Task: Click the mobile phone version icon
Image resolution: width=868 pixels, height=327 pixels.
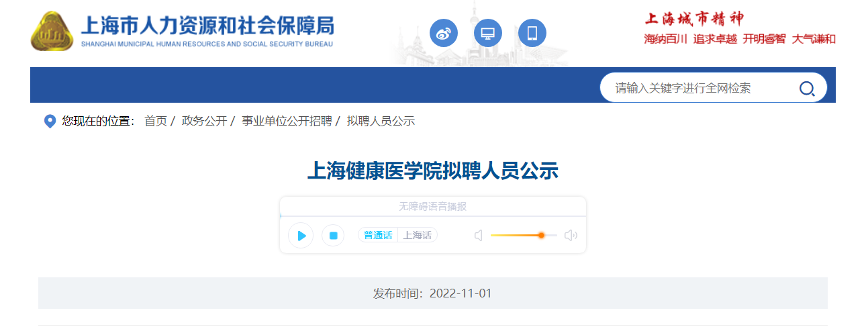Action: [x=532, y=33]
